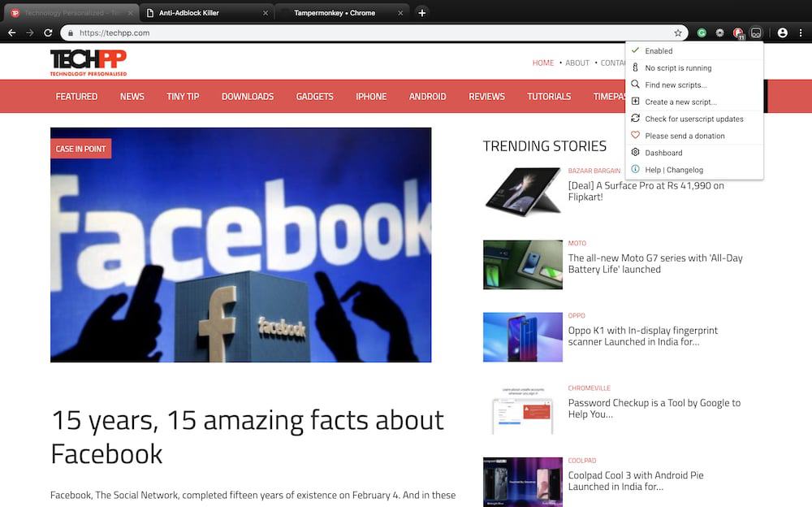
Task: Select 'Create a new script...'
Action: pyautogui.click(x=694, y=102)
